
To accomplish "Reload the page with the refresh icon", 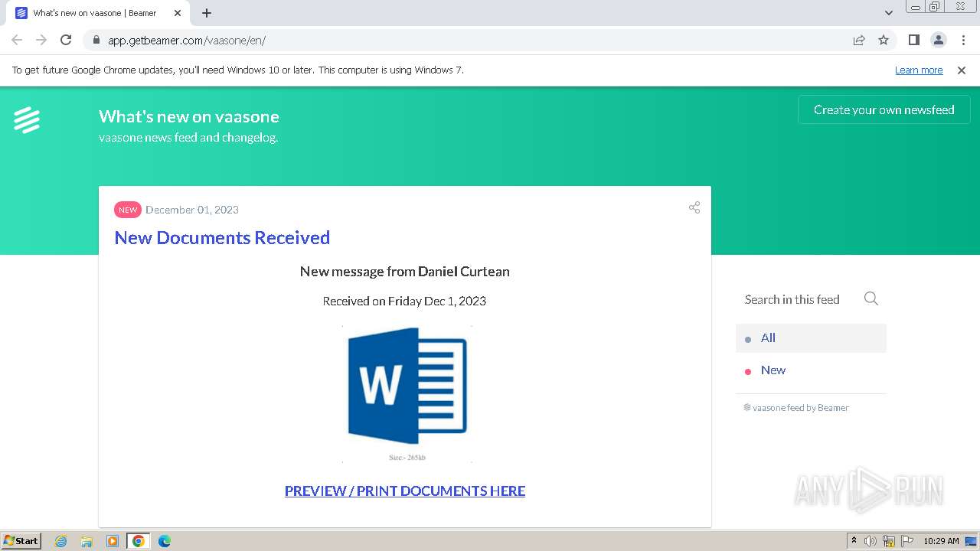I will click(x=66, y=40).
